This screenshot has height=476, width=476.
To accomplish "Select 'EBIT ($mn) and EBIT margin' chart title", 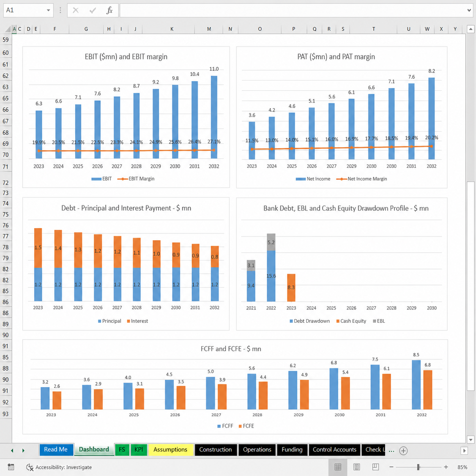I will 126,57.
